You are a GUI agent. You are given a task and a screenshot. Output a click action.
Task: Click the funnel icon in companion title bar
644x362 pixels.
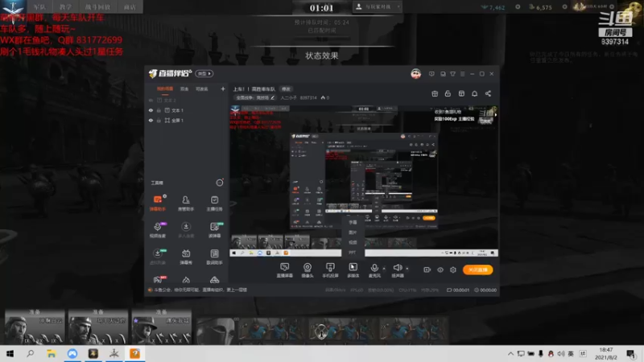(x=452, y=74)
